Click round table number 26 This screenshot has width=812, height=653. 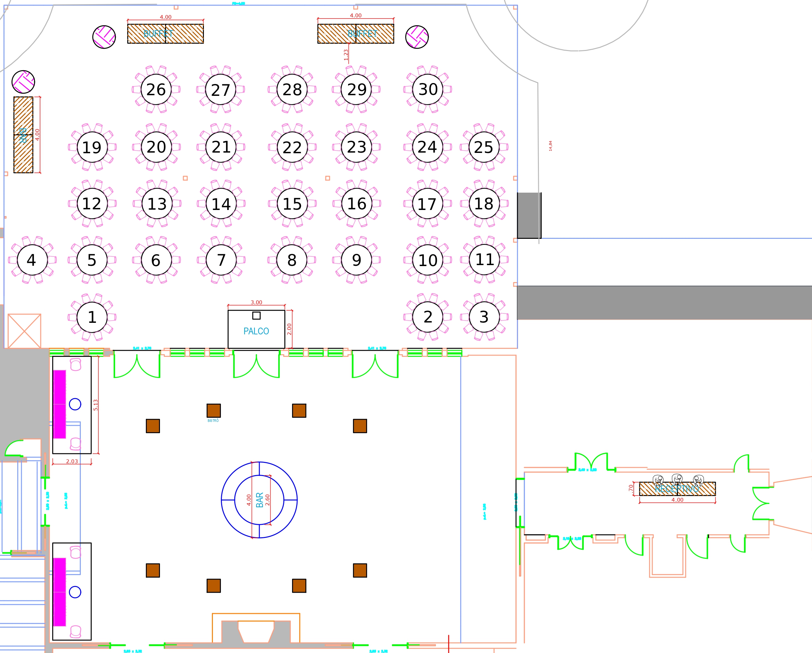coord(156,90)
